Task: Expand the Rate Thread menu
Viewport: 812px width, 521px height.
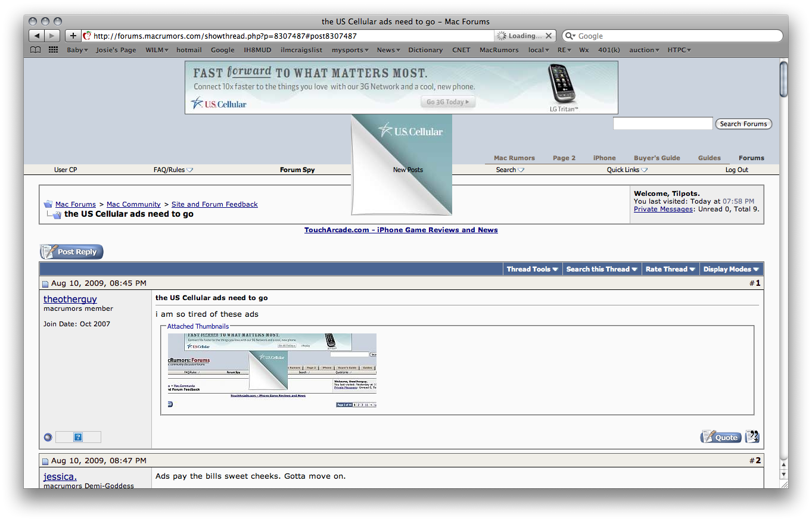Action: 671,269
